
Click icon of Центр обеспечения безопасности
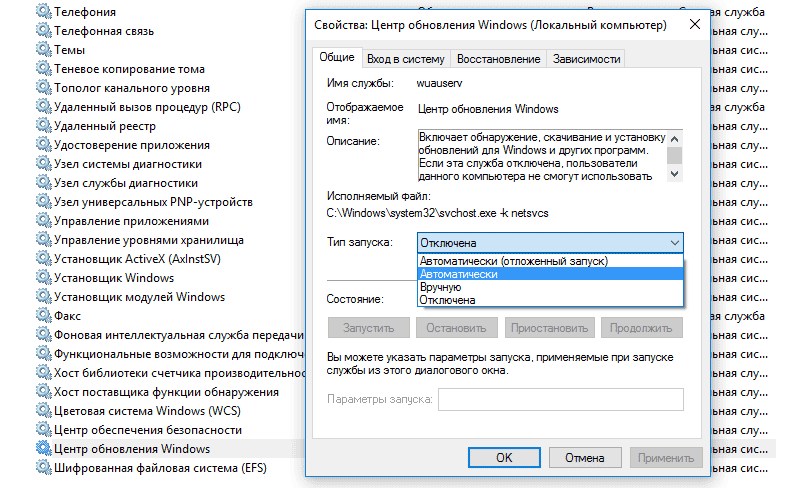coord(44,430)
